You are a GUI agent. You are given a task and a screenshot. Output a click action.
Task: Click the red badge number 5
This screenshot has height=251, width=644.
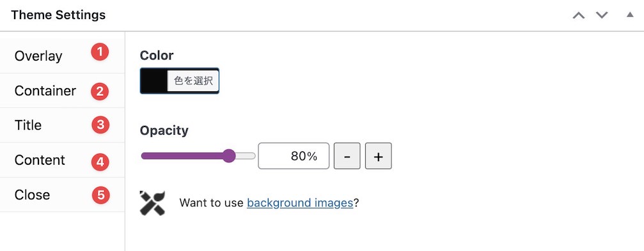pos(100,195)
